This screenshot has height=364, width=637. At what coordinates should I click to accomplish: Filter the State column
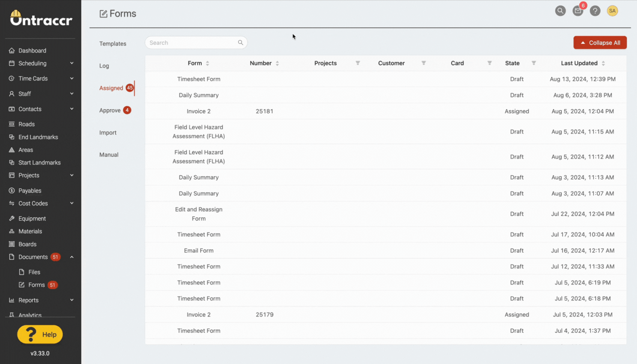pyautogui.click(x=534, y=63)
